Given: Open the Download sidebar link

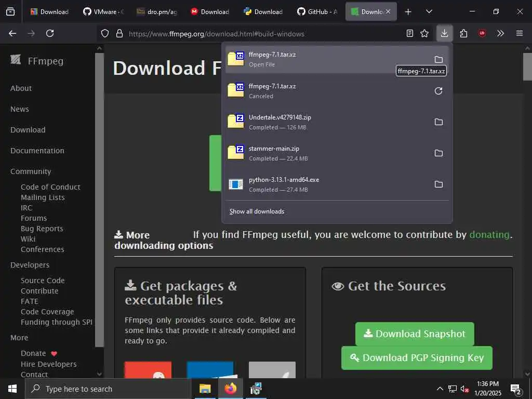Looking at the screenshot, I should pos(28,129).
